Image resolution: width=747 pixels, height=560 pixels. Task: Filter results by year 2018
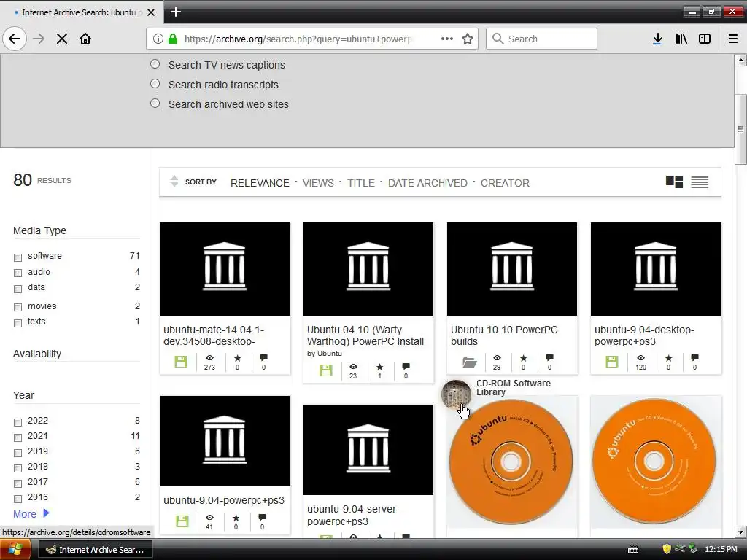[18, 468]
